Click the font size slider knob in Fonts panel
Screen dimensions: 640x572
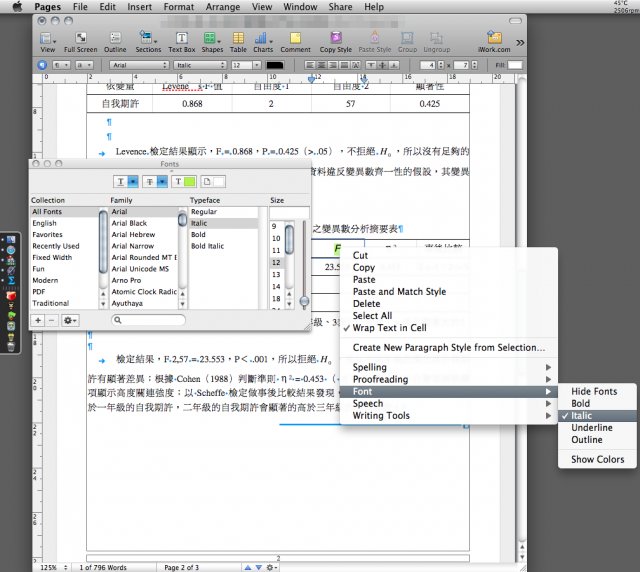tap(304, 302)
